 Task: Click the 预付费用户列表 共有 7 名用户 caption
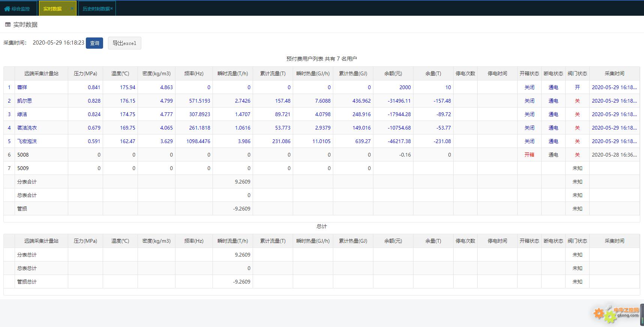[322, 59]
